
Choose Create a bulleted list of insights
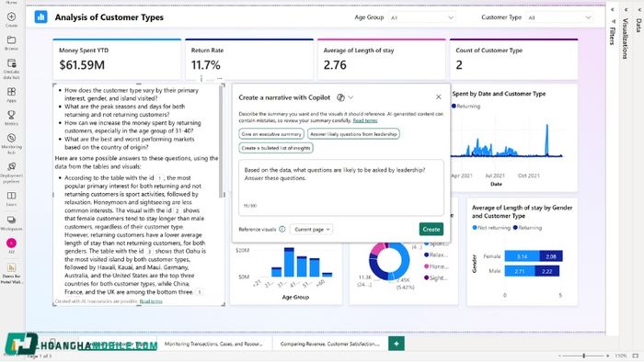[276, 148]
